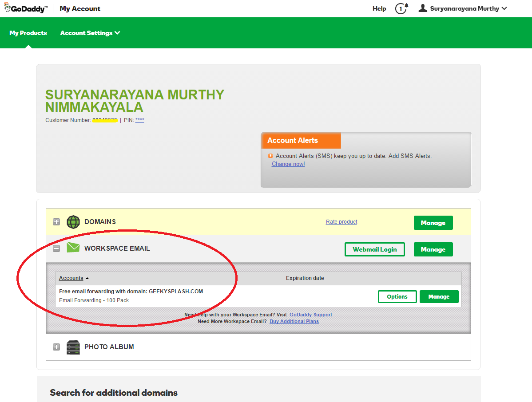Click the Search for additional domains heading

114,393
